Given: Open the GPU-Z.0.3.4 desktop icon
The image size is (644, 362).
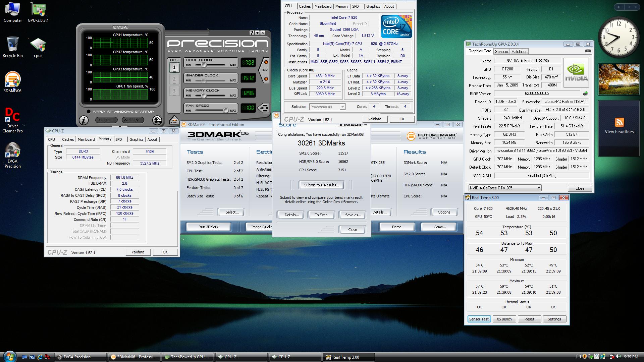Looking at the screenshot, I should (x=38, y=13).
